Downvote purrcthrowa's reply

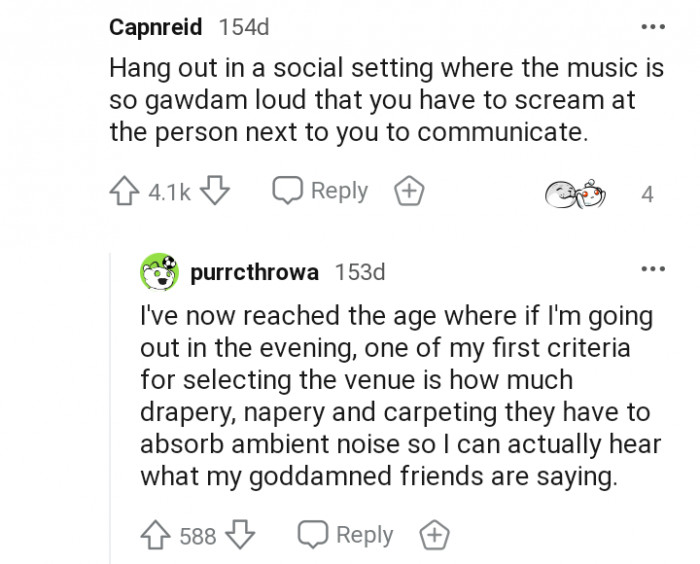[x=240, y=536]
